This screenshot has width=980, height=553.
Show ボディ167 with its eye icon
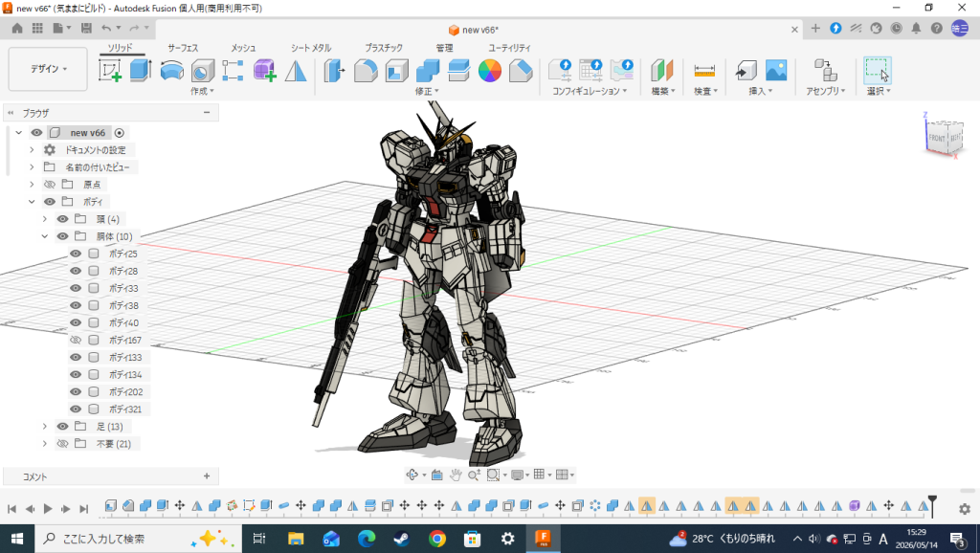(76, 340)
